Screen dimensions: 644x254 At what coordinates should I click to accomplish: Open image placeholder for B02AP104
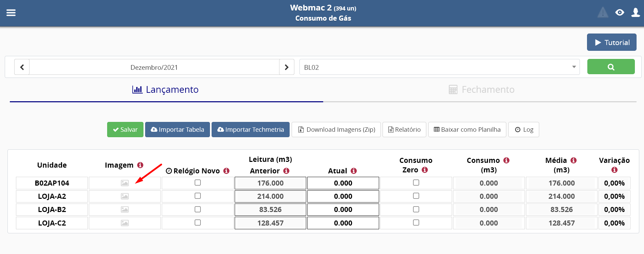click(x=125, y=183)
